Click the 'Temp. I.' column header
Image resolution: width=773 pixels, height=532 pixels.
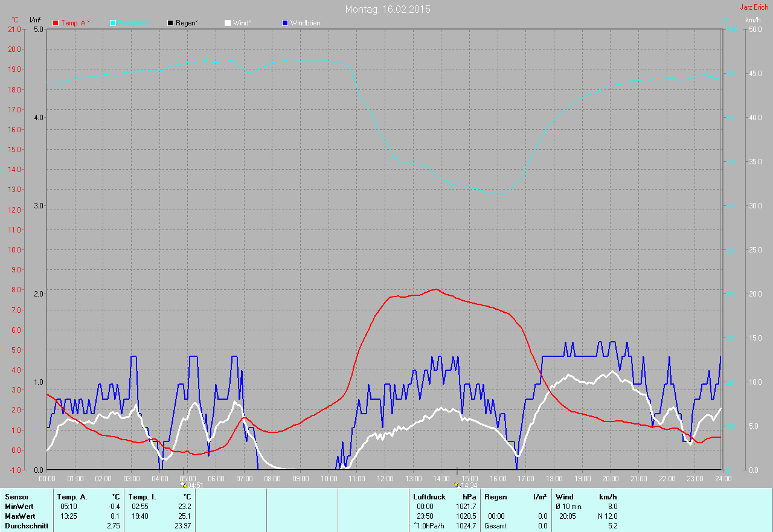(143, 497)
